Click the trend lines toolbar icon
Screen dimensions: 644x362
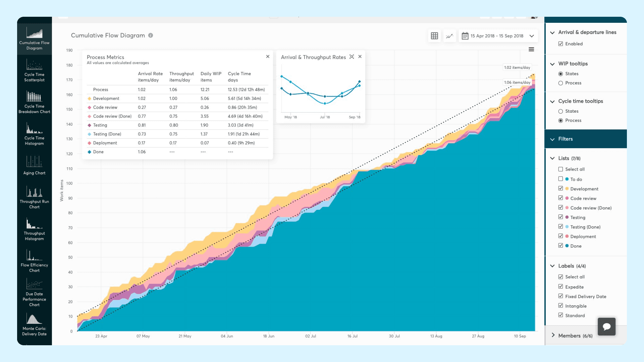pos(449,36)
